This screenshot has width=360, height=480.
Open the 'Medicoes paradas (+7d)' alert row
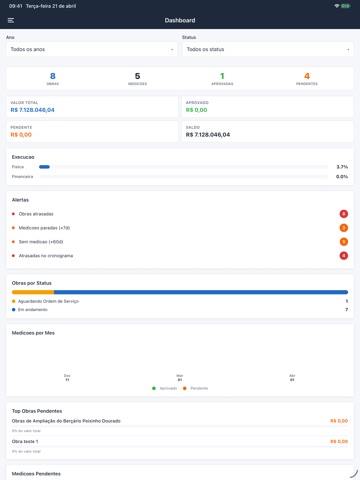[x=180, y=228]
